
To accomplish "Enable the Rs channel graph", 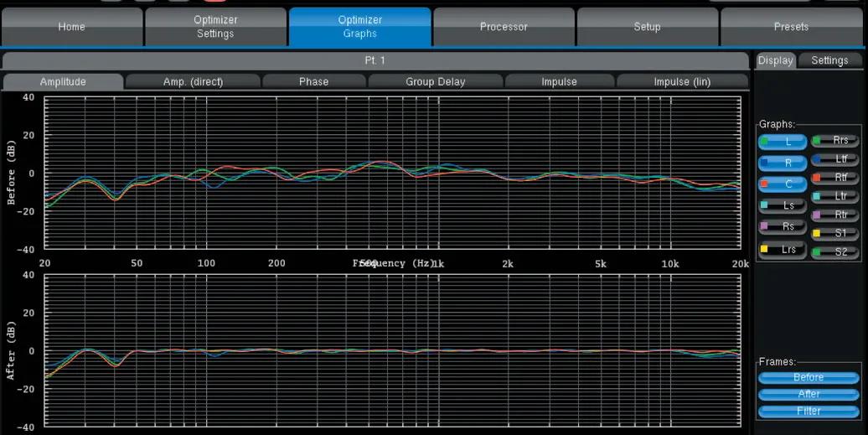I will coord(783,226).
